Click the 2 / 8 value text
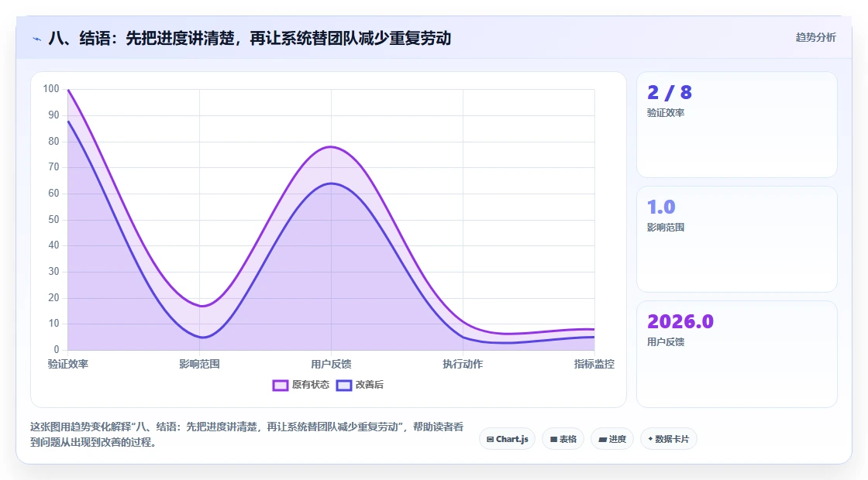The width and height of the screenshot is (868, 480). click(670, 92)
